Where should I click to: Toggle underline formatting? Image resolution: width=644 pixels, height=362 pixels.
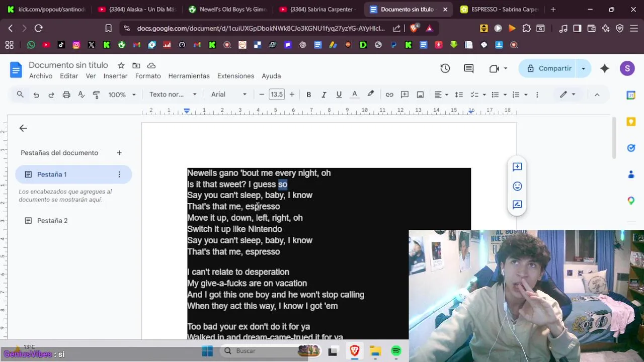[339, 95]
